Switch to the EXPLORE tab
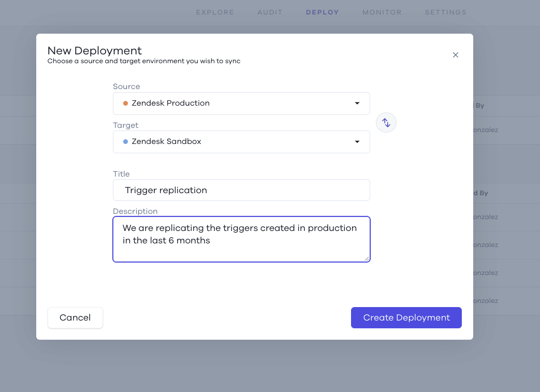The width and height of the screenshot is (540, 392). click(215, 12)
